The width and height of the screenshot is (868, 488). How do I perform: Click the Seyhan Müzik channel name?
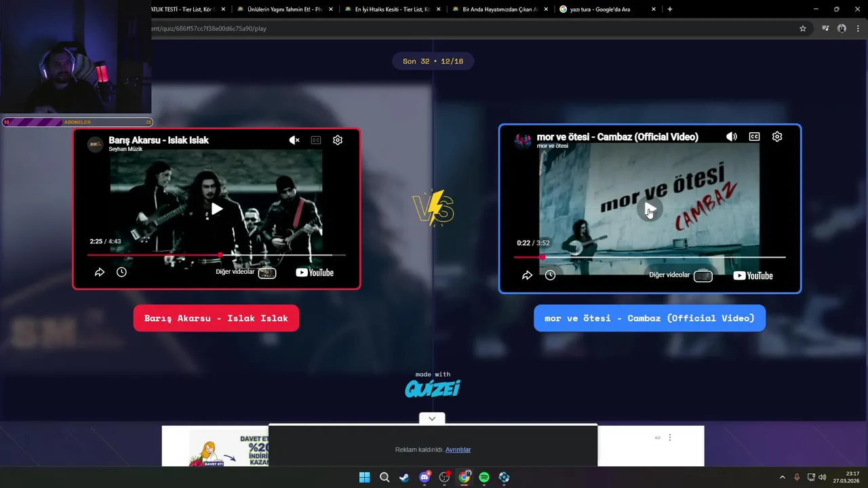[125, 149]
